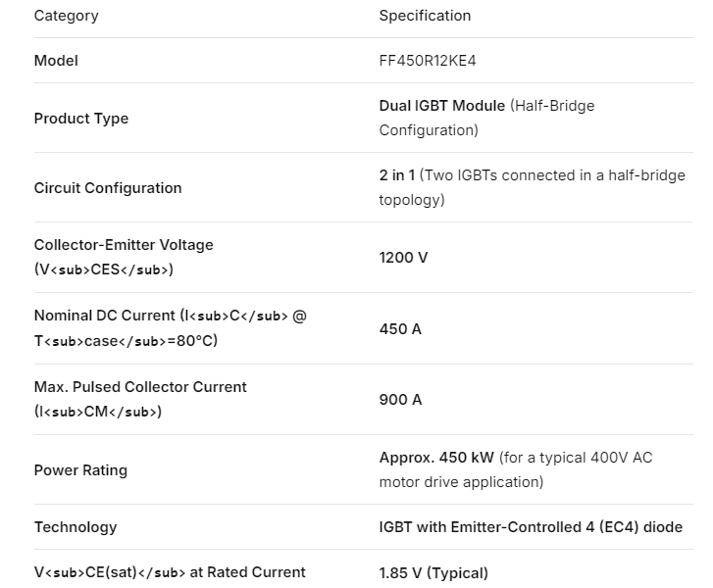Click the "Nominal DC Current" label
713x588 pixels.
[105, 317]
